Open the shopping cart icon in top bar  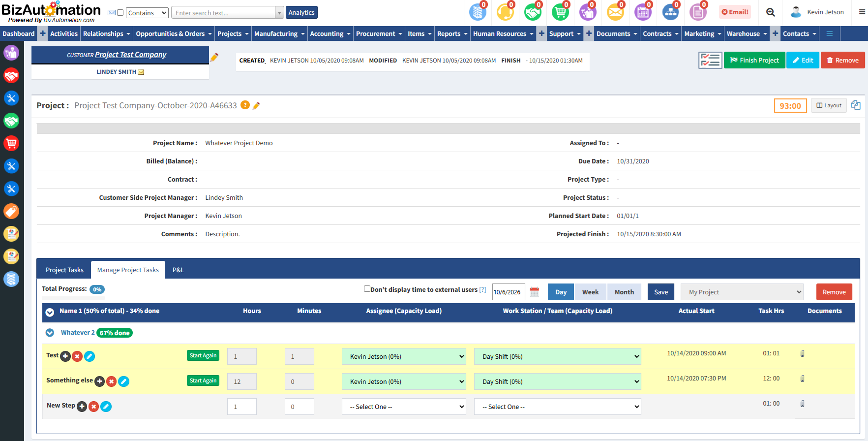(x=560, y=12)
